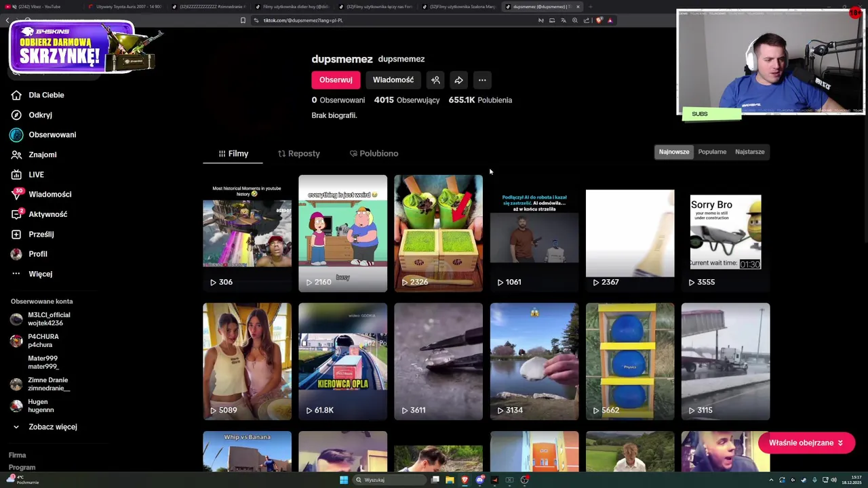Open the Filmy użytkownika didier hoy tab
Screen dimensions: 868x488
click(292, 7)
